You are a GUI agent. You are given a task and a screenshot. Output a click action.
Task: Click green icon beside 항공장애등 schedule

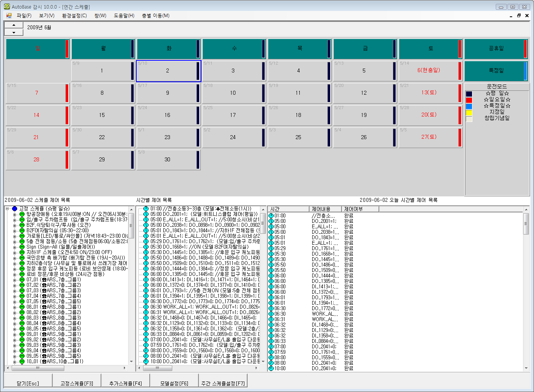coord(22,214)
